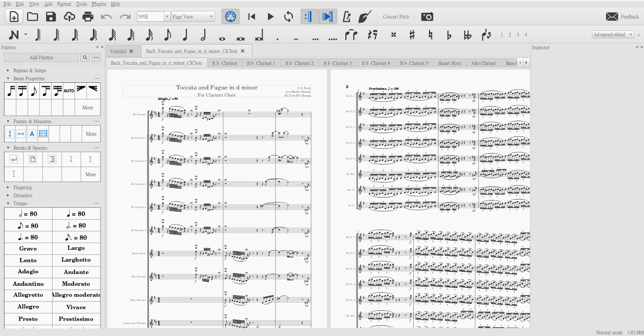This screenshot has width=644, height=336.
Task: Apply a natural accidental
Action: click(x=430, y=35)
